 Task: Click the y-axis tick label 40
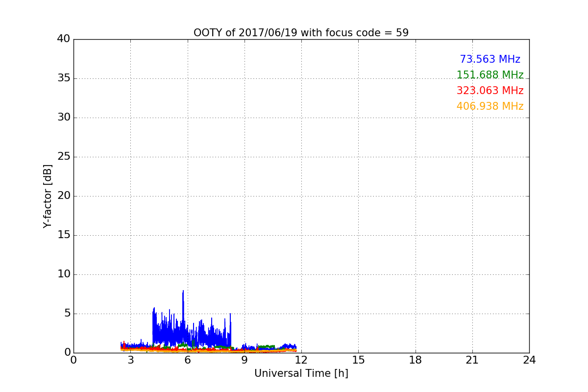pos(64,39)
